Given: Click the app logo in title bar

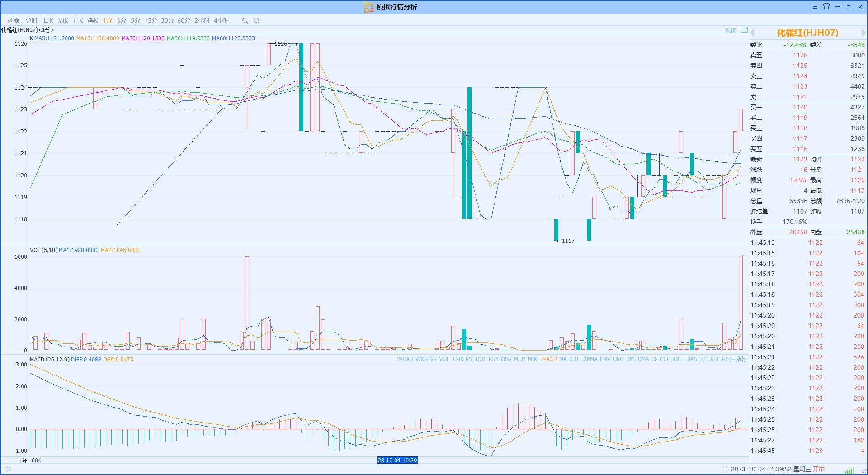Looking at the screenshot, I should [368, 7].
